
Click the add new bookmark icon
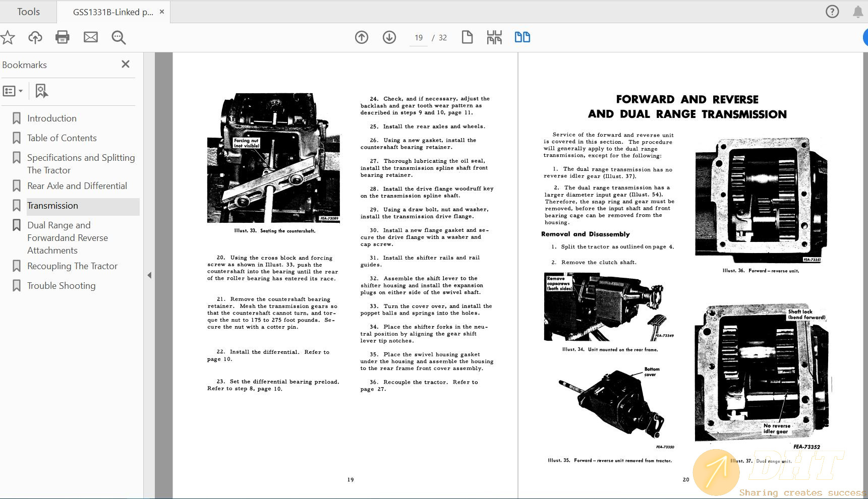[x=41, y=91]
